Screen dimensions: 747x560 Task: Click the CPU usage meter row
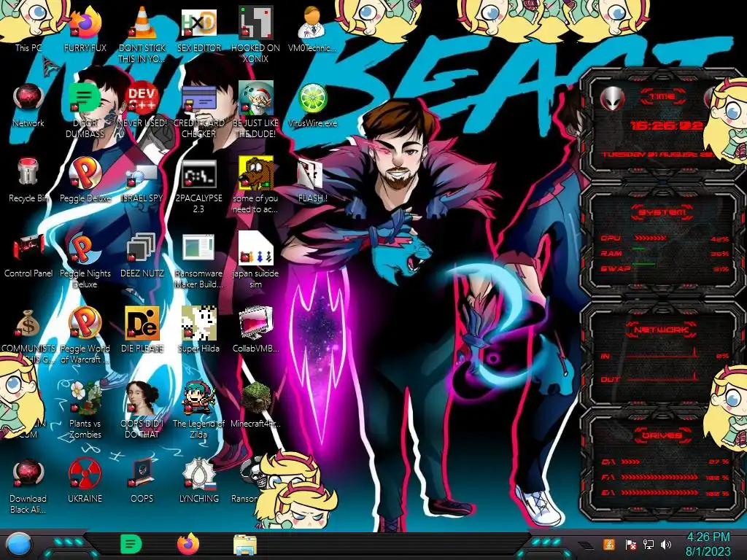(665, 238)
